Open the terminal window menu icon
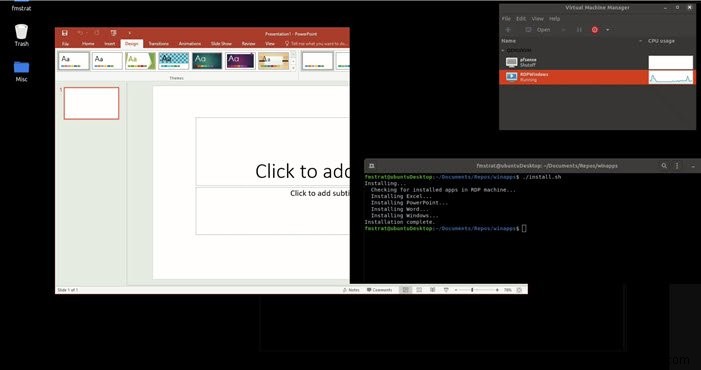 pyautogui.click(x=677, y=166)
